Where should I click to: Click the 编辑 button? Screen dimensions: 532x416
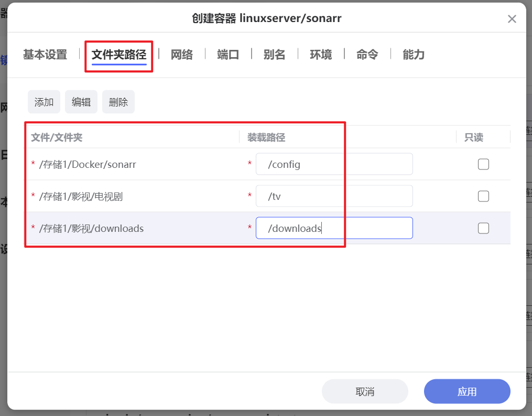(x=81, y=102)
